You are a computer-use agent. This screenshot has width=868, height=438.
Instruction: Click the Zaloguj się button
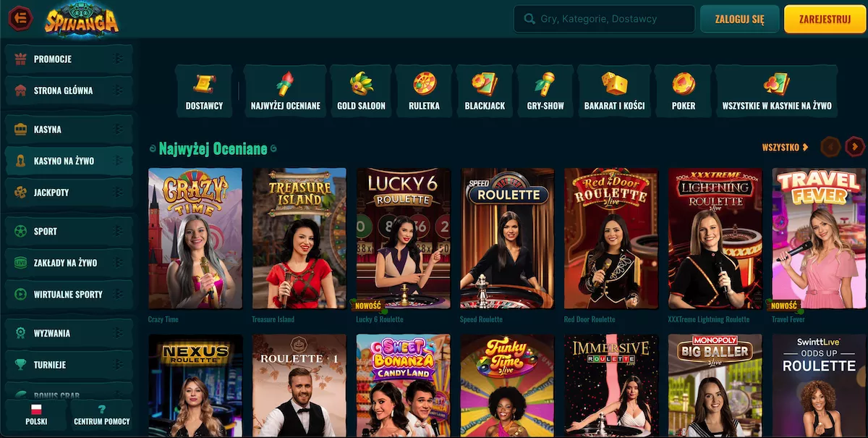(x=739, y=20)
